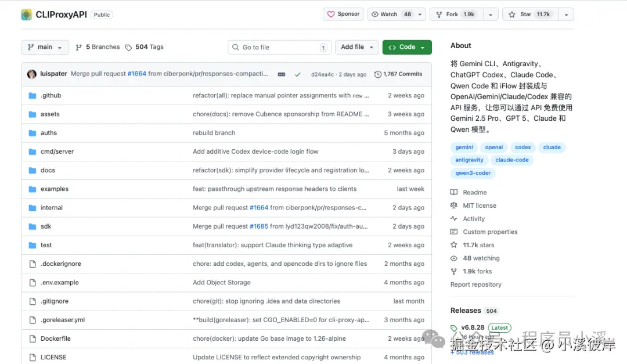Open the Fork options dropdown arrow
Viewport: 627px width, 364px height.
pos(491,15)
